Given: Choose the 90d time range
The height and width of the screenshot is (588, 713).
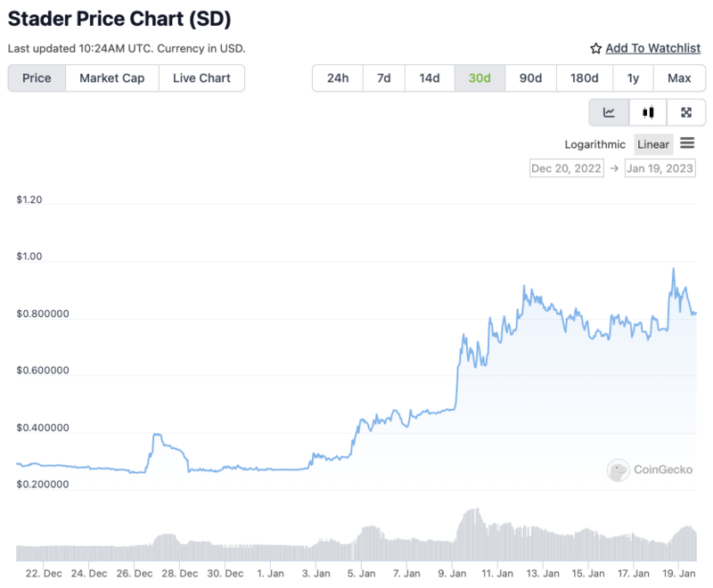Looking at the screenshot, I should tap(531, 78).
